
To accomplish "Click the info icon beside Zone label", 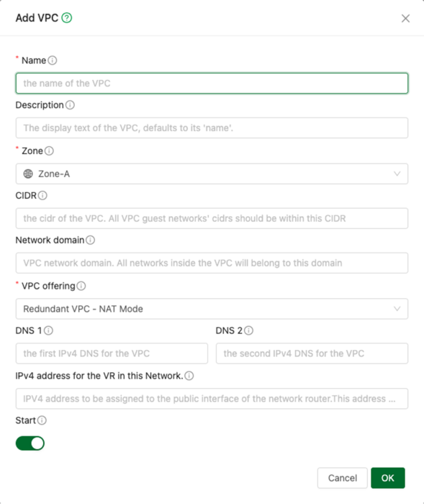I will tap(49, 150).
